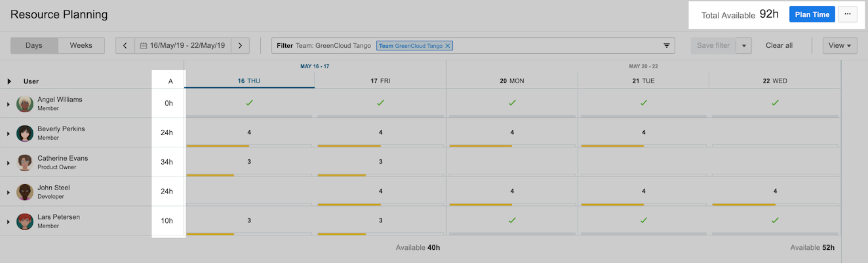Screen dimensions: 868x263
Task: Click Angel Williams' avatar
Action: [25, 104]
